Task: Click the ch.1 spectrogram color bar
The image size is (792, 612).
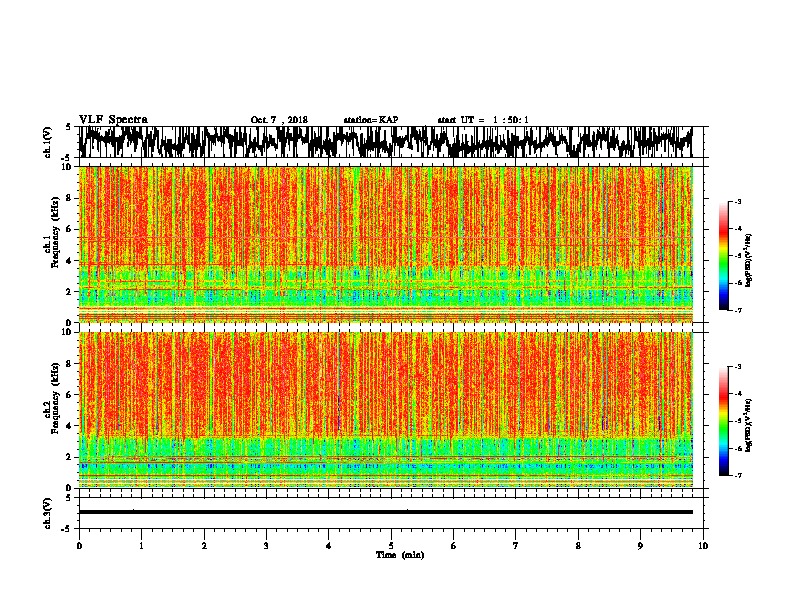Action: tap(724, 256)
